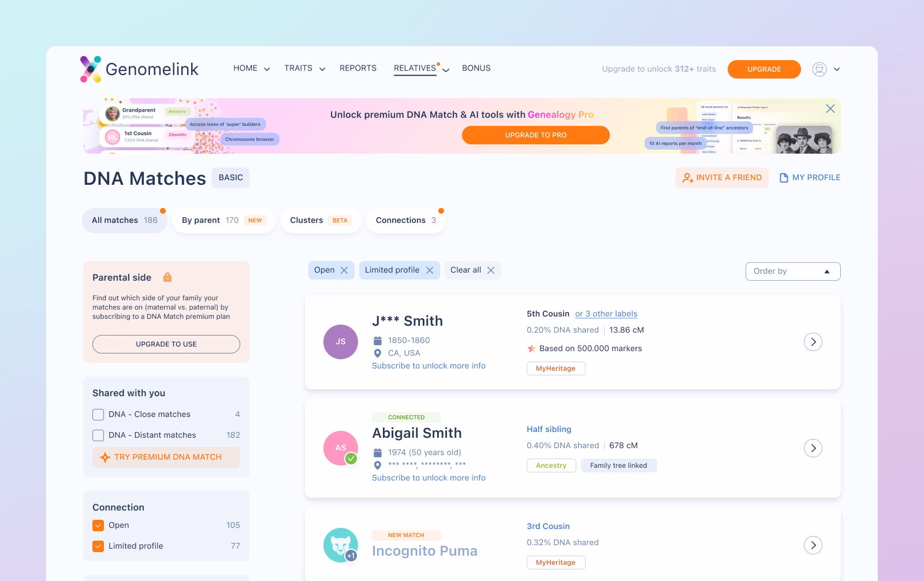This screenshot has height=581, width=924.
Task: Check DNA - Distant matches checkbox
Action: [x=98, y=435]
